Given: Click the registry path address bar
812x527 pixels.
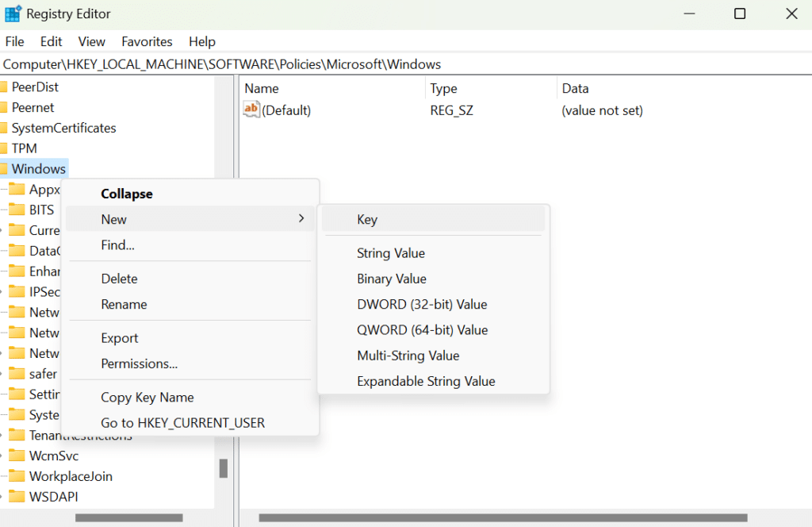Looking at the screenshot, I should pyautogui.click(x=406, y=64).
